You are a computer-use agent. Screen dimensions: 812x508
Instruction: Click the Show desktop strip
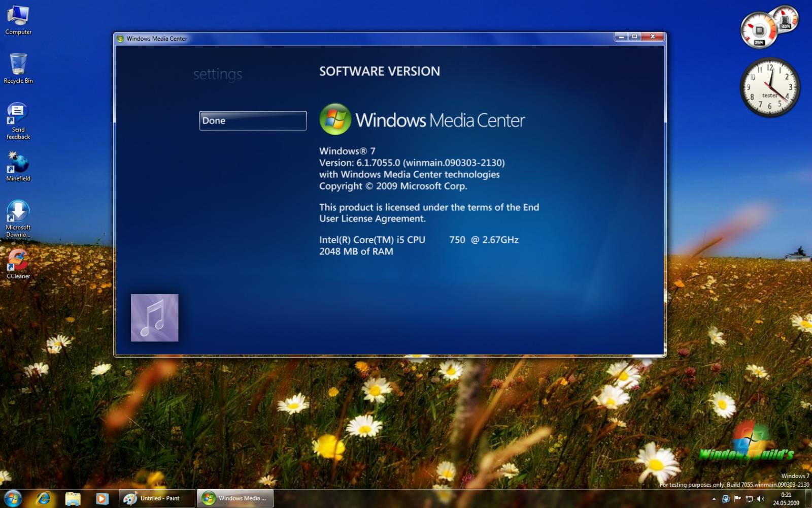808,498
